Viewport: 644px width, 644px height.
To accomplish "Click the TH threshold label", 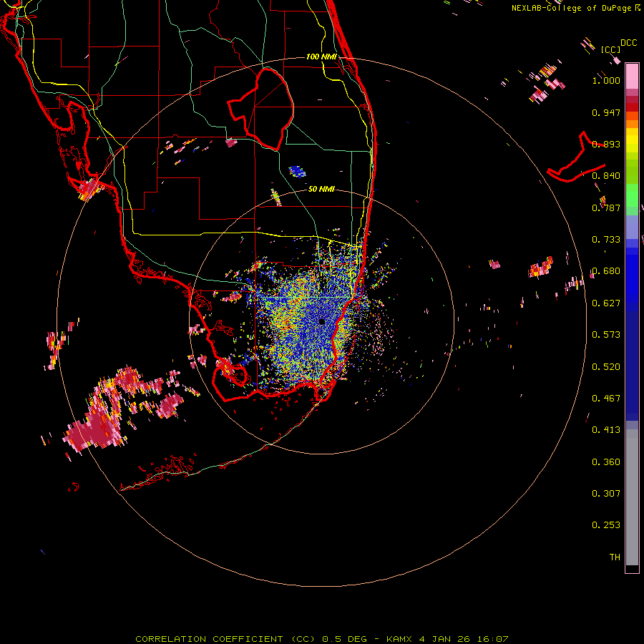I will (615, 557).
